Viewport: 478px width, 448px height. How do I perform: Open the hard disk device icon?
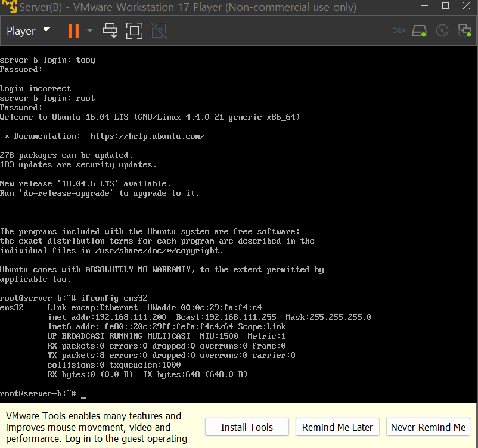(420, 31)
